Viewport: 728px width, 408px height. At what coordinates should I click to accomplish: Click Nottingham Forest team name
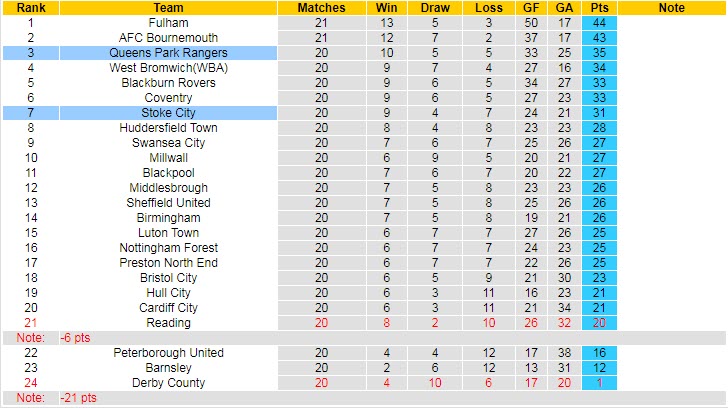(x=167, y=248)
